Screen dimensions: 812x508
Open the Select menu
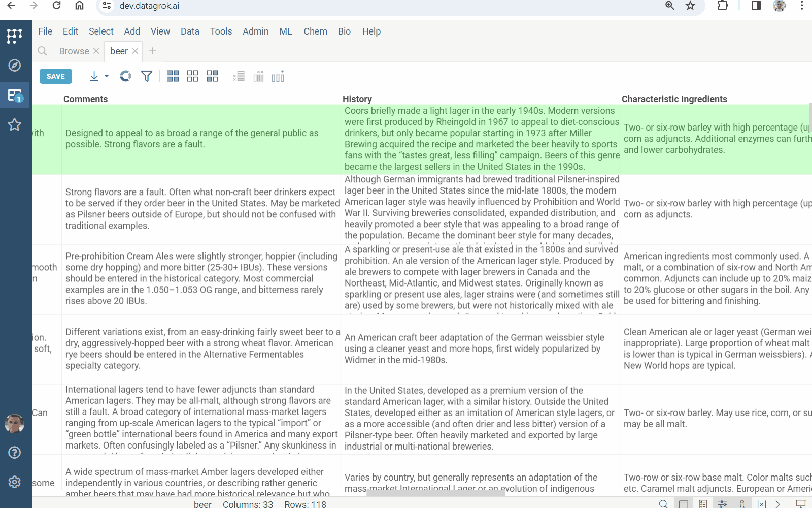pyautogui.click(x=101, y=31)
